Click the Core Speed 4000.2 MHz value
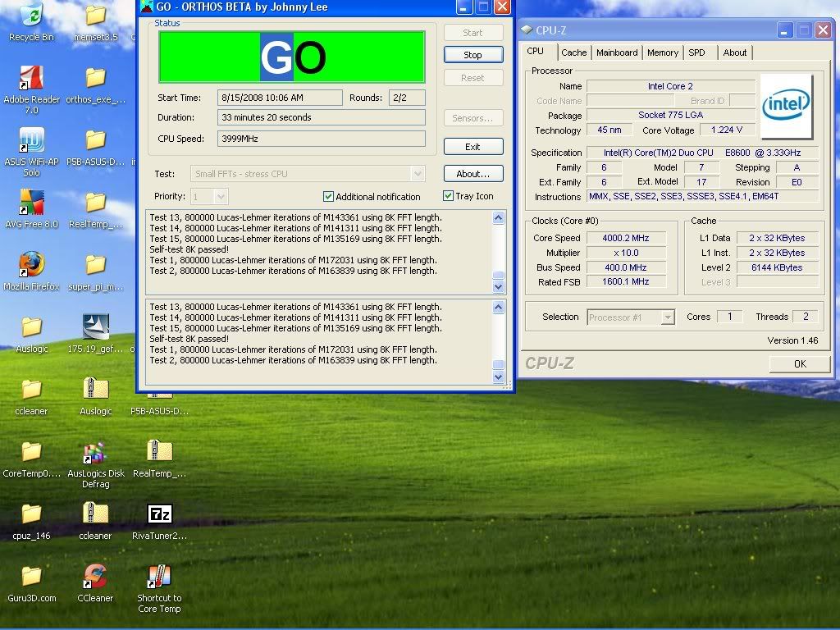The image size is (840, 630). [626, 238]
